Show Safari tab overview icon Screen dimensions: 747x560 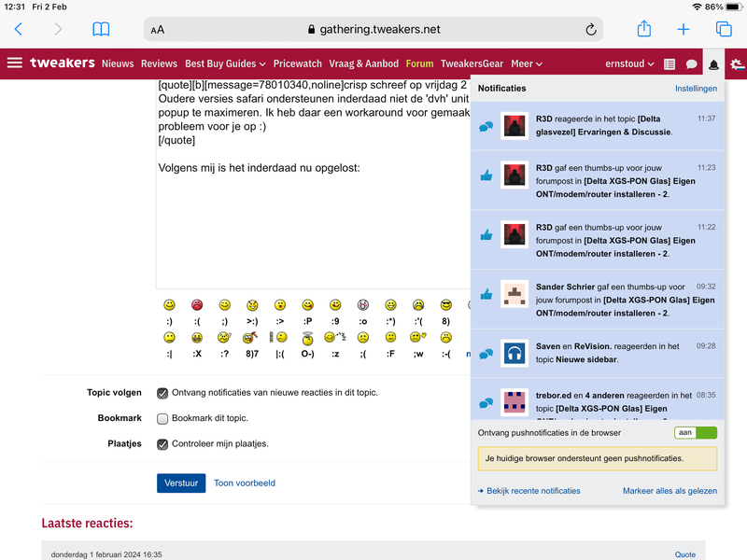[x=724, y=29]
